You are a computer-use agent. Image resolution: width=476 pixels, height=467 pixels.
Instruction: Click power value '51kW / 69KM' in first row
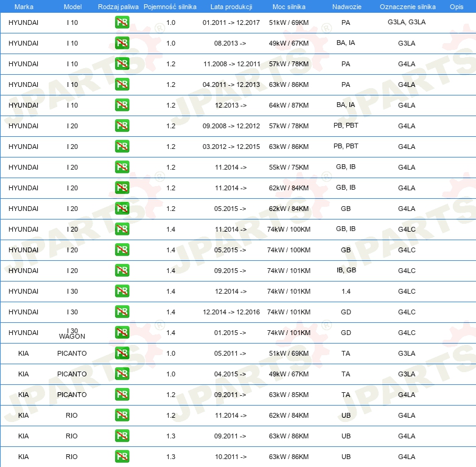[x=289, y=22]
